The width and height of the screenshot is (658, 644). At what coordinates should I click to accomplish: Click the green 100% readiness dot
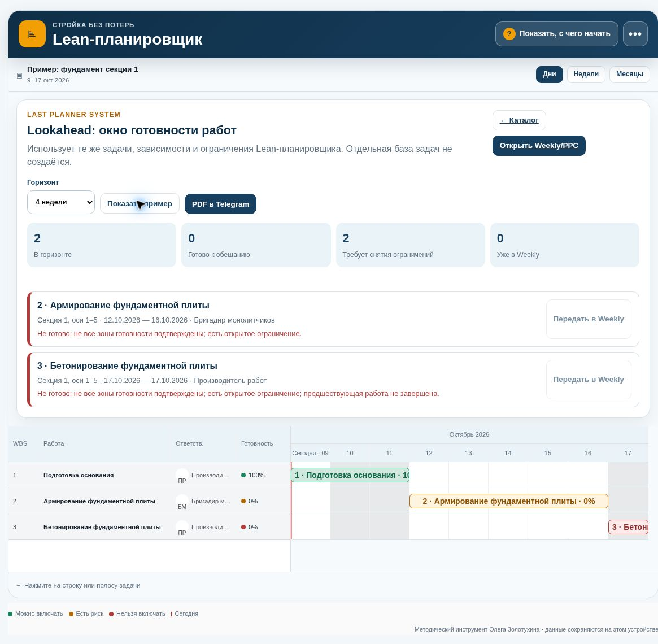click(243, 475)
